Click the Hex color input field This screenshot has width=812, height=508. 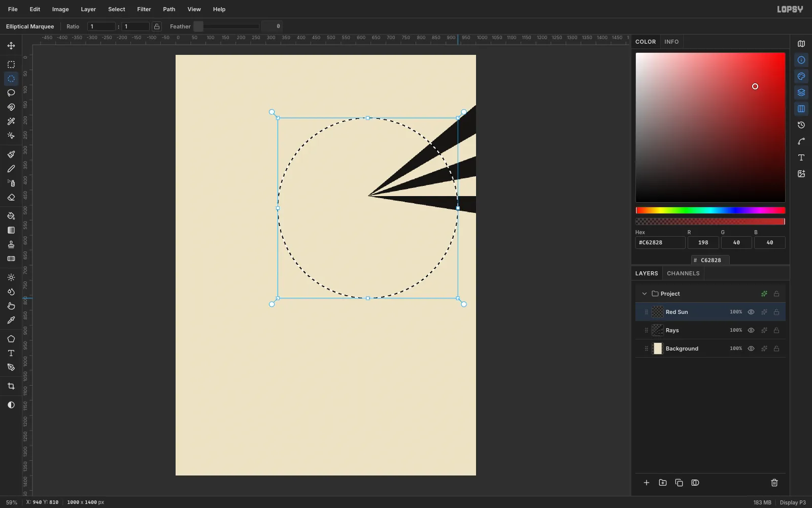[660, 243]
